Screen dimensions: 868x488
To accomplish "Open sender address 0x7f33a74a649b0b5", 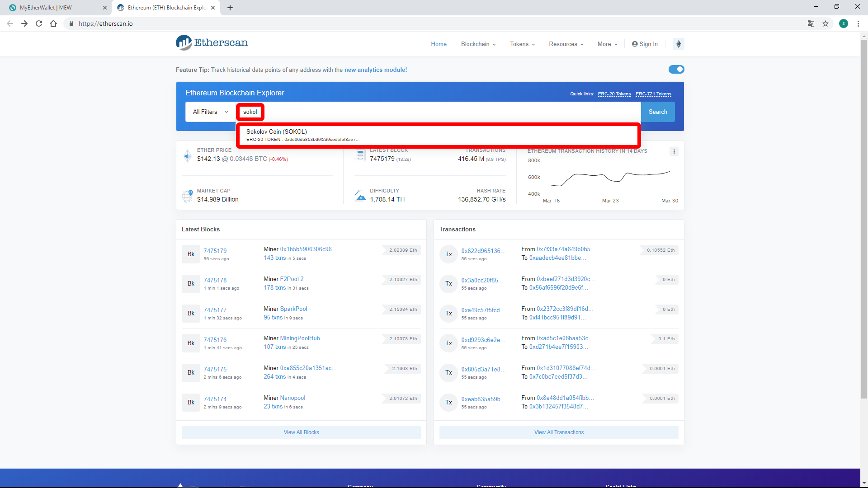I will 566,249.
